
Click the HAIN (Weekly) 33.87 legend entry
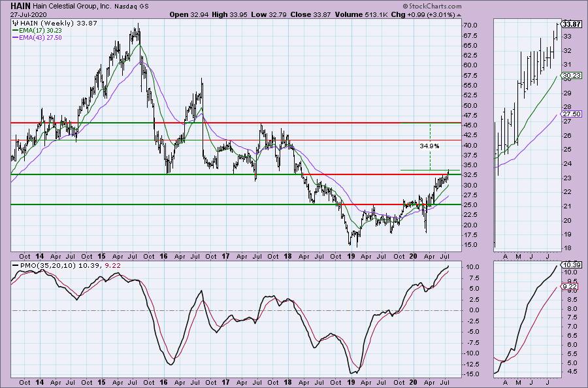point(55,24)
